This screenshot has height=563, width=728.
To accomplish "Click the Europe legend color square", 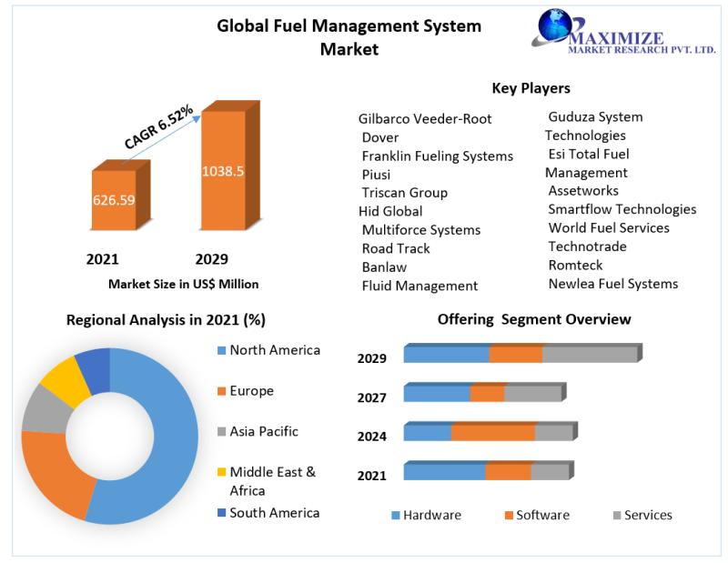I will [x=221, y=391].
